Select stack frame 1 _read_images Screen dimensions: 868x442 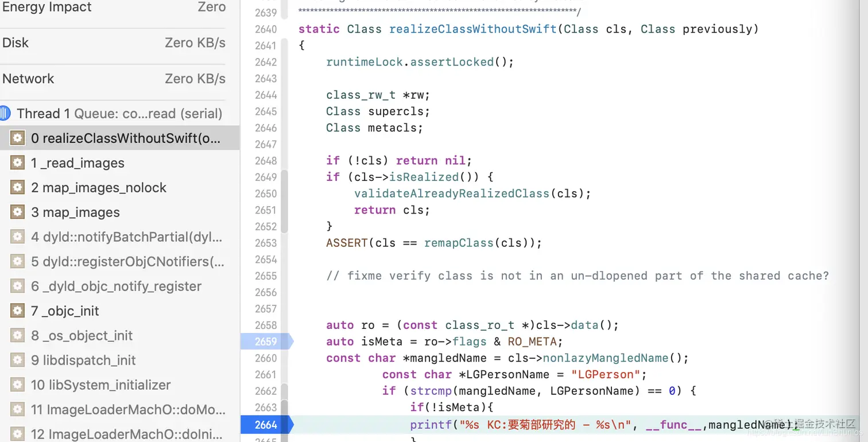pos(119,163)
